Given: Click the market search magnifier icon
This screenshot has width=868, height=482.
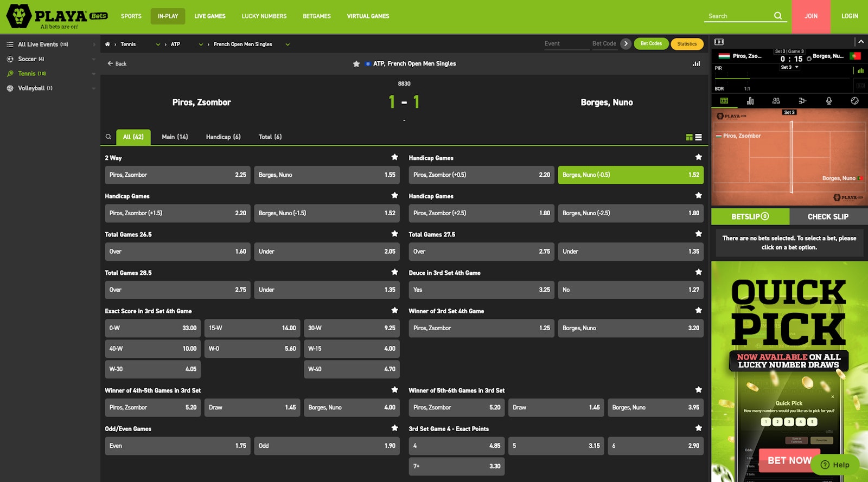Looking at the screenshot, I should (x=108, y=137).
